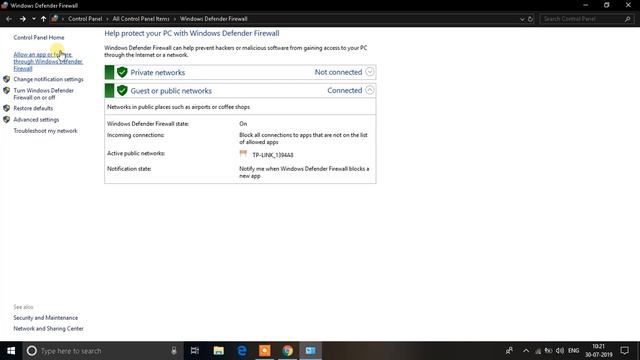Click the volume speaker tray icon

[x=560, y=351]
